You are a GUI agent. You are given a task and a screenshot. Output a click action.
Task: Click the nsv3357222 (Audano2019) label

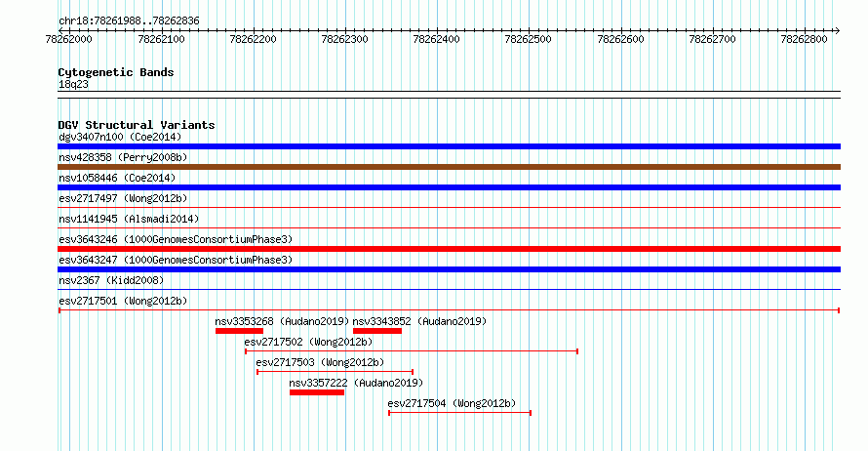[356, 383]
